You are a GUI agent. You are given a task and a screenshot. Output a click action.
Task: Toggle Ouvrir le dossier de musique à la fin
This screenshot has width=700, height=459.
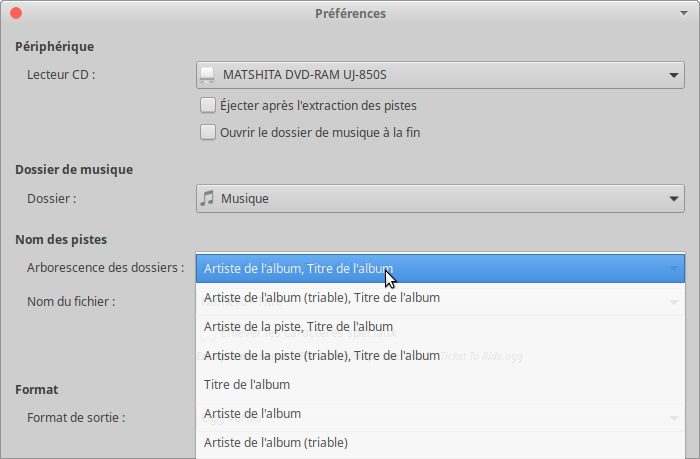click(x=208, y=132)
